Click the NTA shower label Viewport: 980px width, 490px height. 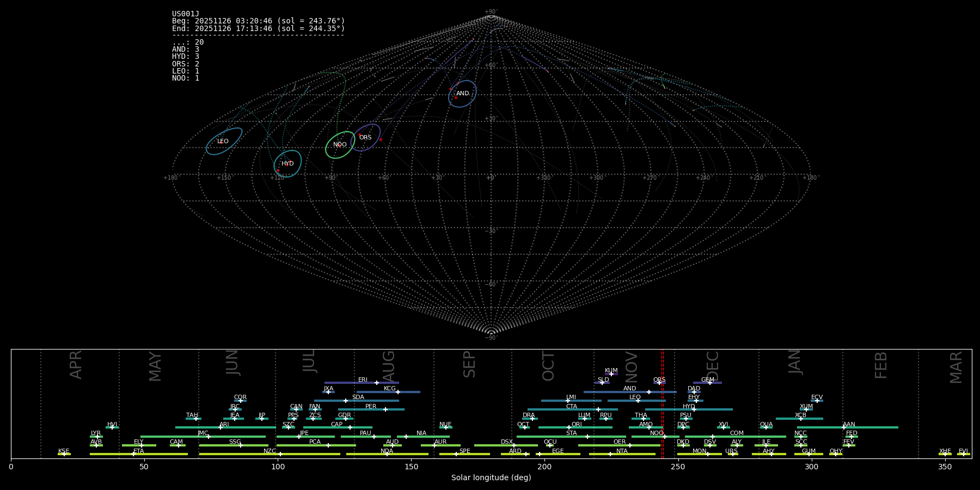pyautogui.click(x=622, y=451)
